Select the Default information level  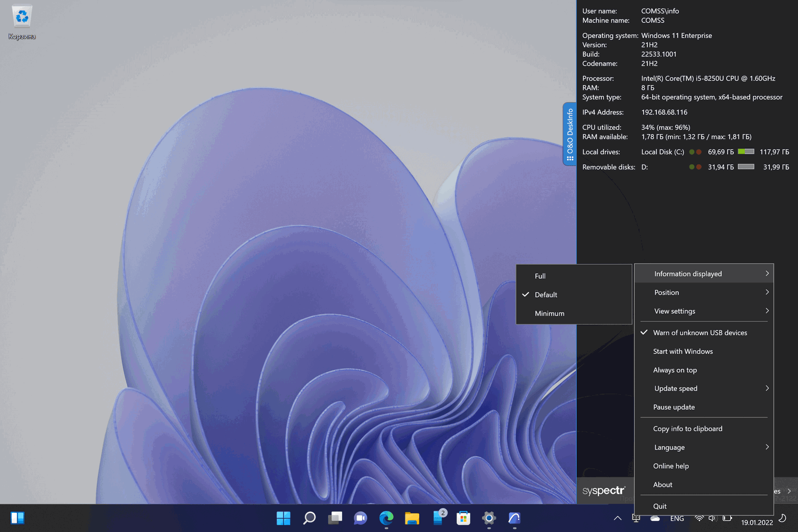546,295
